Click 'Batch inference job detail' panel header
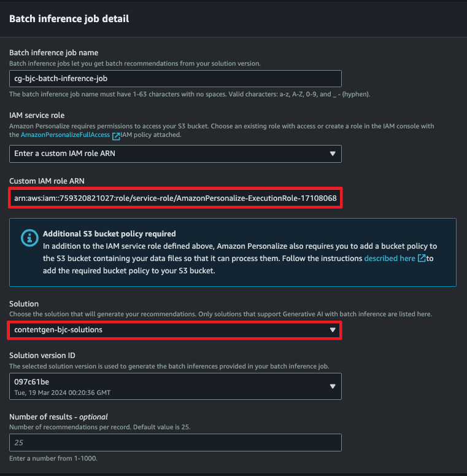The image size is (467, 476). [x=69, y=19]
